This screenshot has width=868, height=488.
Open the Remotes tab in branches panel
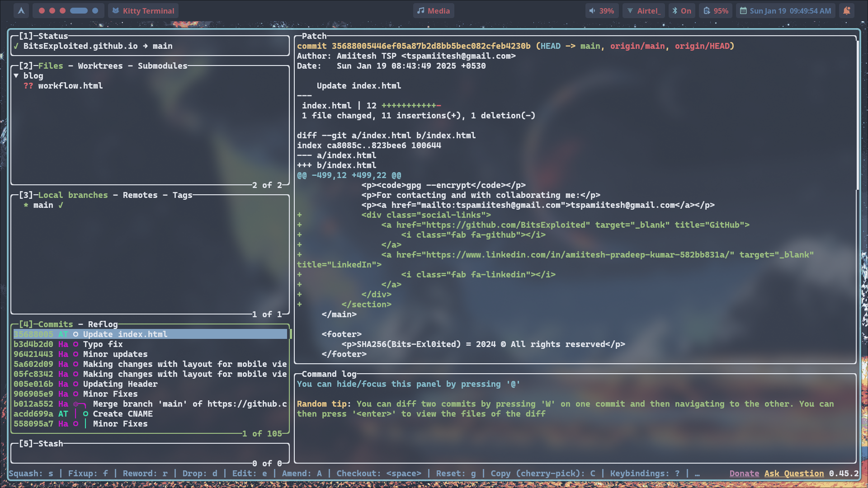[140, 195]
